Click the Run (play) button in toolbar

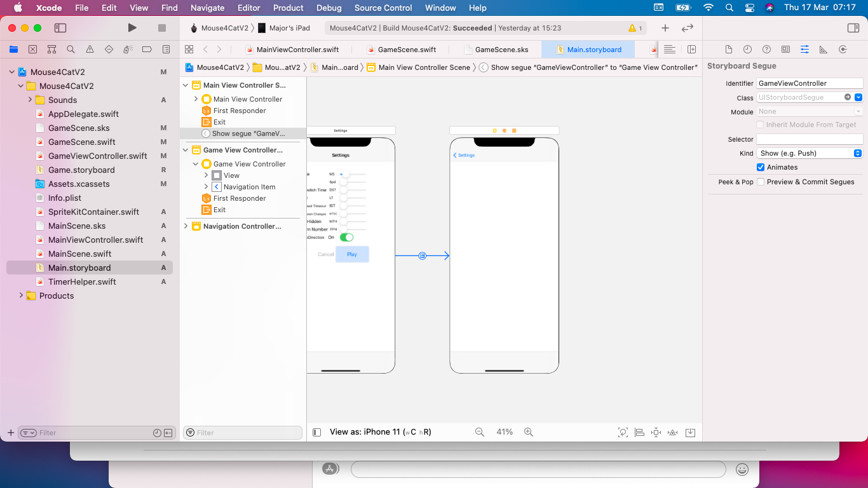pyautogui.click(x=132, y=28)
